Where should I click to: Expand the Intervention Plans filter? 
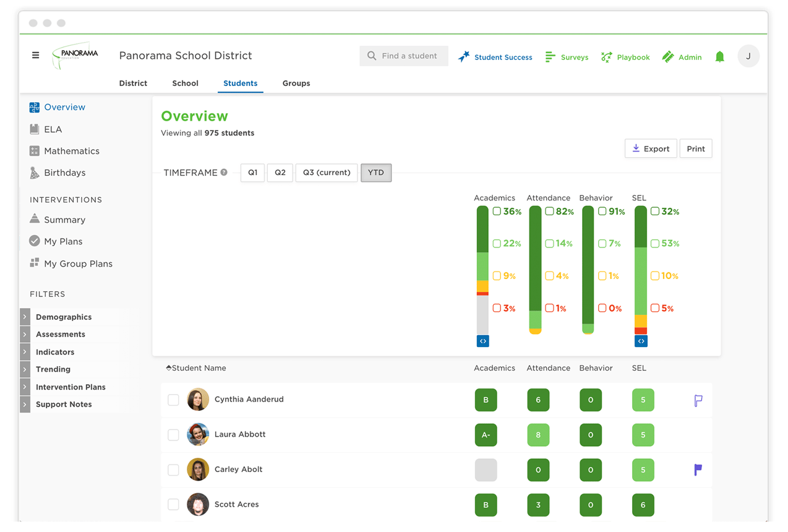(70, 387)
